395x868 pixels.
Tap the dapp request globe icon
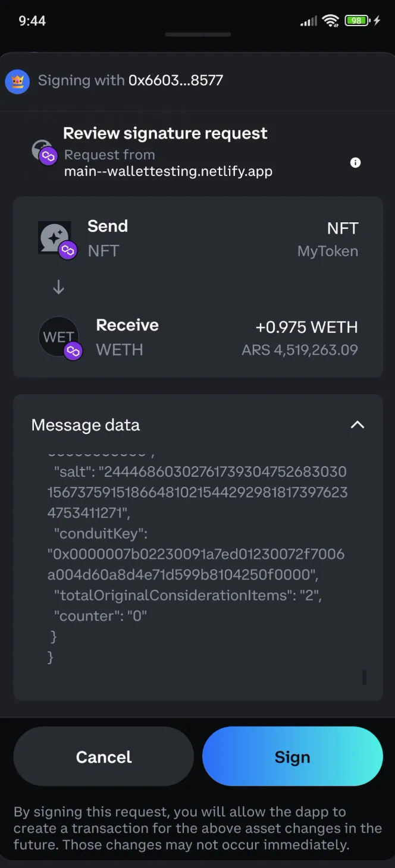click(42, 151)
